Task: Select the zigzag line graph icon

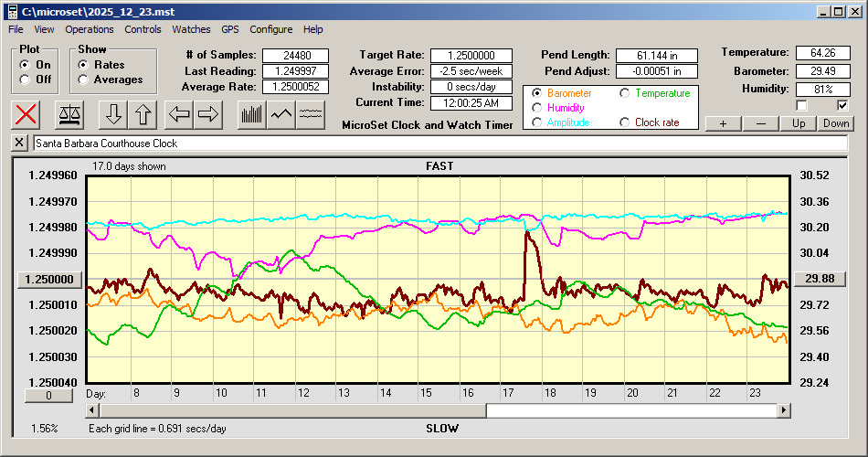Action: point(281,114)
